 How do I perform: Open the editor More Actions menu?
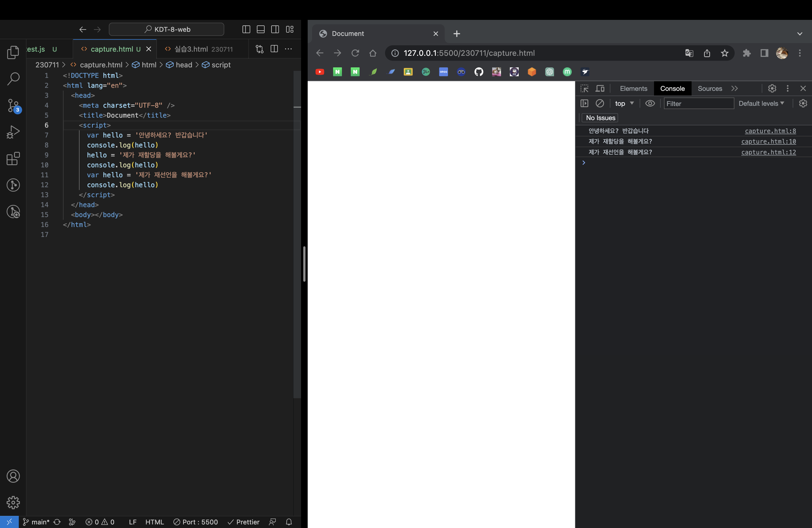click(x=288, y=49)
